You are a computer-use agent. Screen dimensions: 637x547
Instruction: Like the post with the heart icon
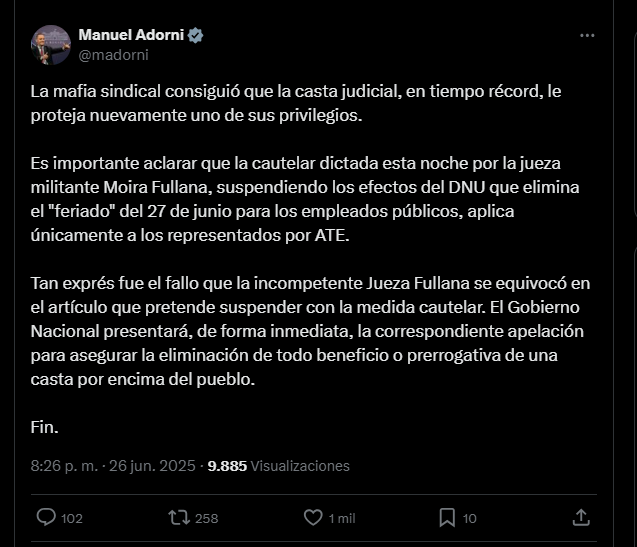(x=313, y=517)
